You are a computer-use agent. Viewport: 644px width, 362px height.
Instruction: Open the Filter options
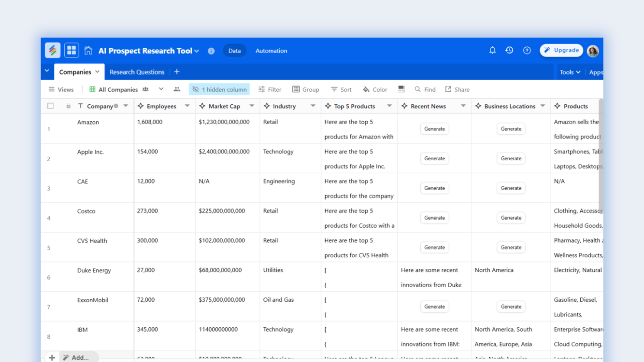tap(270, 89)
